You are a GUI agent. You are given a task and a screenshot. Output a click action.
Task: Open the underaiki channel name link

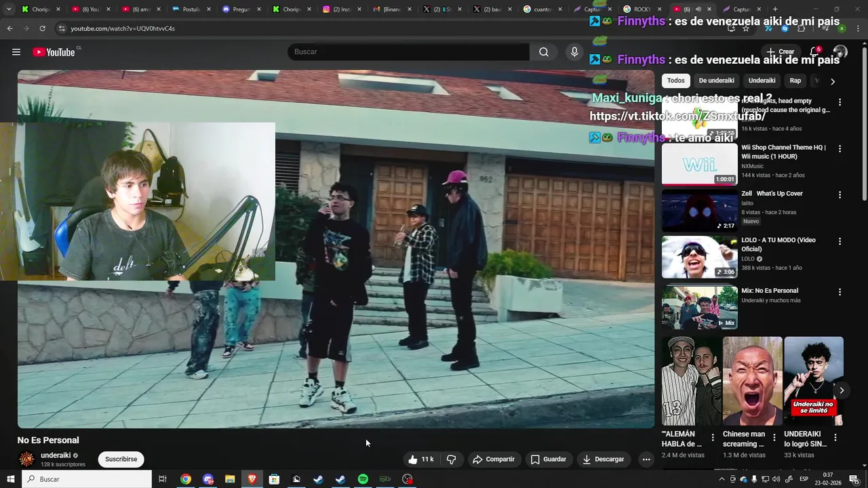point(56,455)
